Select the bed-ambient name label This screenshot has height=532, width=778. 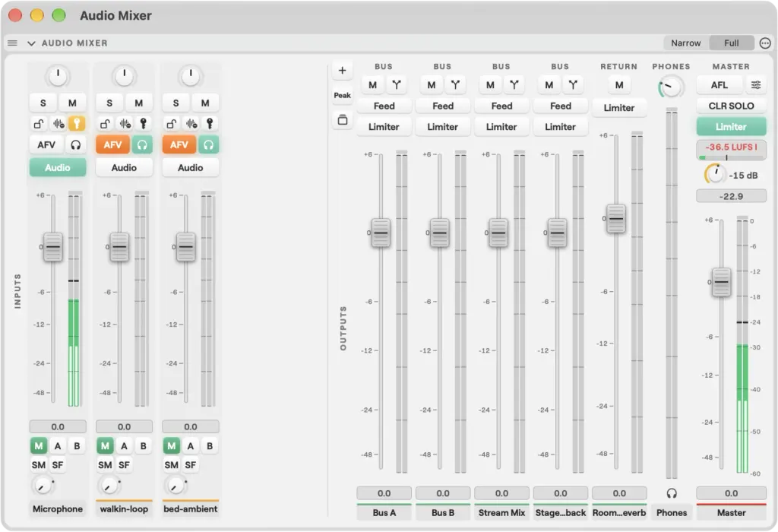(191, 508)
